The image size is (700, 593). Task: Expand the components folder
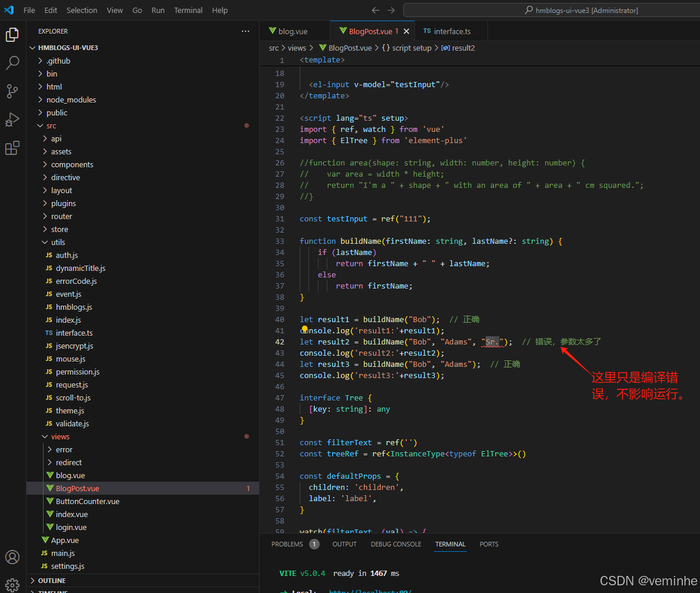coord(143,164)
